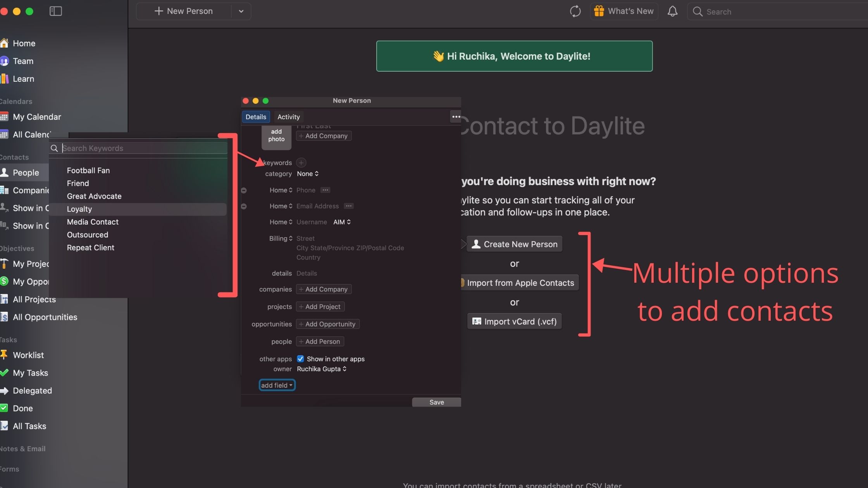This screenshot has width=868, height=488.
Task: Remove the email address field row
Action: point(244,206)
